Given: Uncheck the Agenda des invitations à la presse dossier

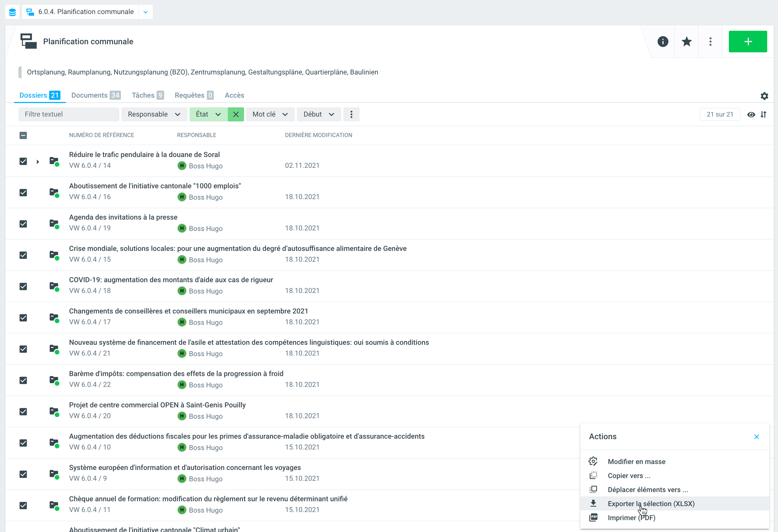Looking at the screenshot, I should pyautogui.click(x=23, y=224).
